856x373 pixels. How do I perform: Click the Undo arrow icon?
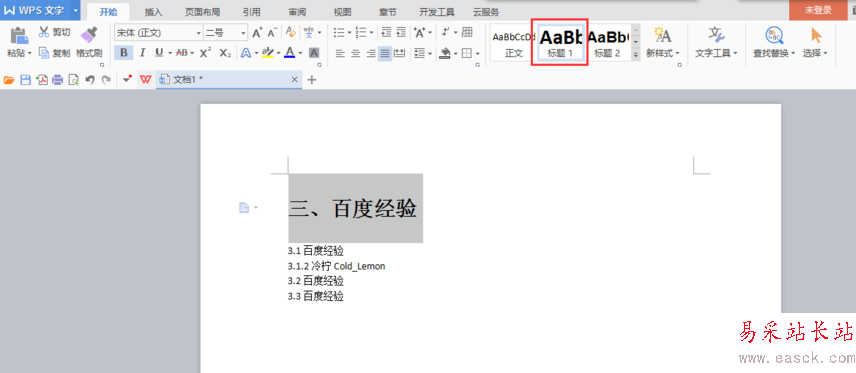coord(90,80)
